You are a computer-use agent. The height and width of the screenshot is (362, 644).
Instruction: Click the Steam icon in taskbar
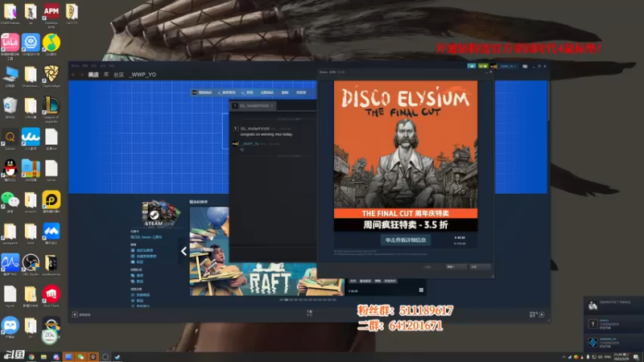(x=118, y=357)
